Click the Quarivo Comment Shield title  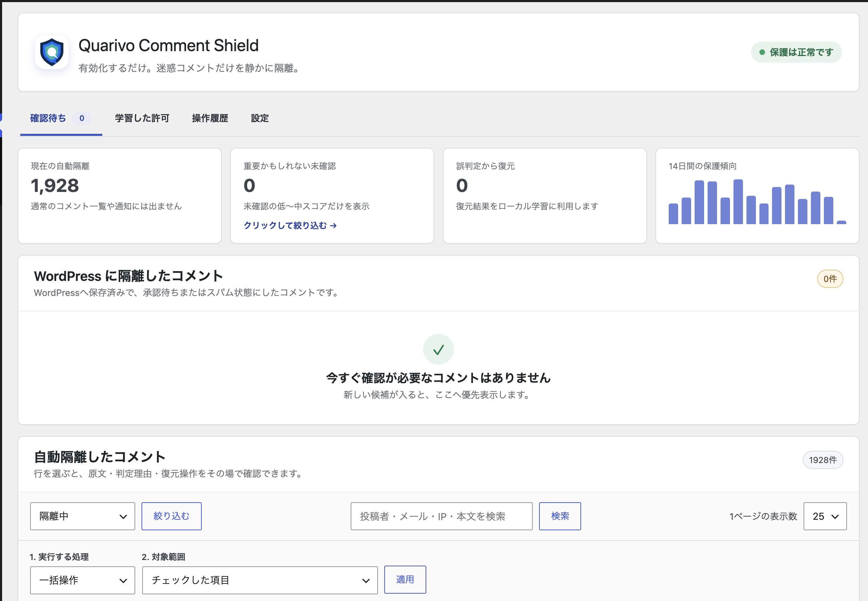pyautogui.click(x=168, y=45)
